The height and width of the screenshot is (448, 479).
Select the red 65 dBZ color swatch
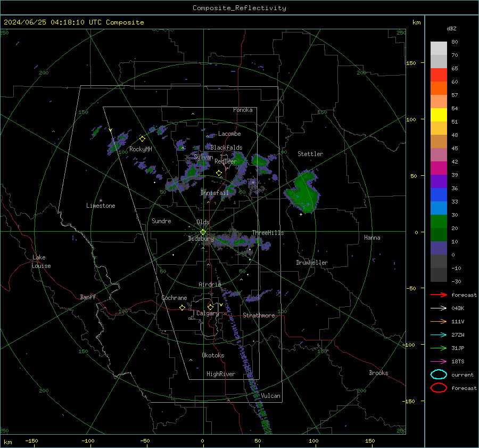pos(439,75)
